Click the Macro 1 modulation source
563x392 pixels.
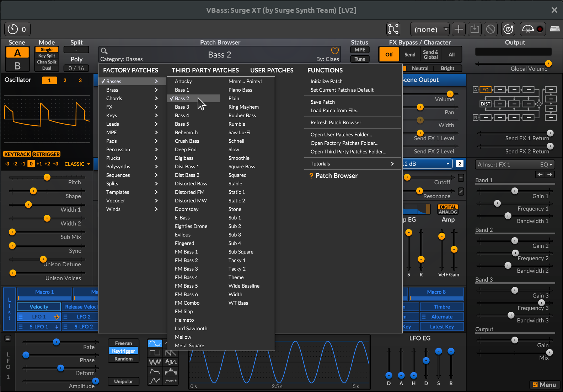pos(44,294)
